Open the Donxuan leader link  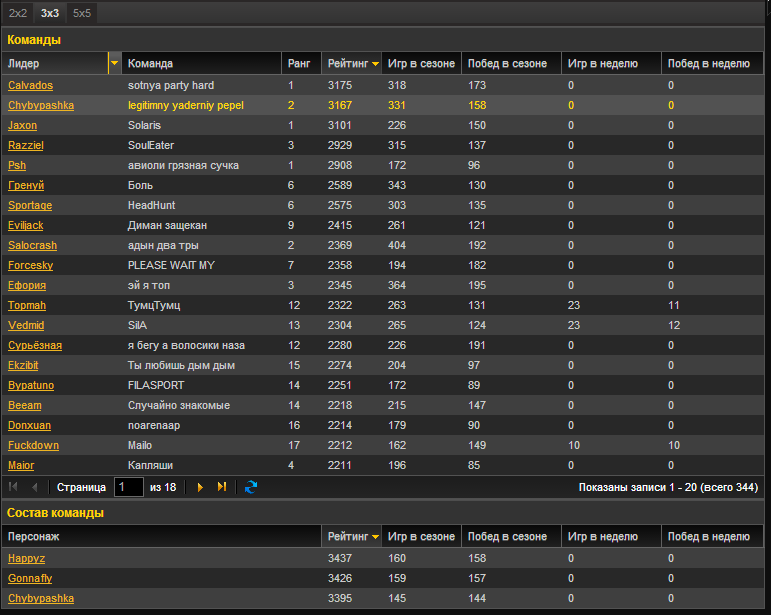(30, 425)
